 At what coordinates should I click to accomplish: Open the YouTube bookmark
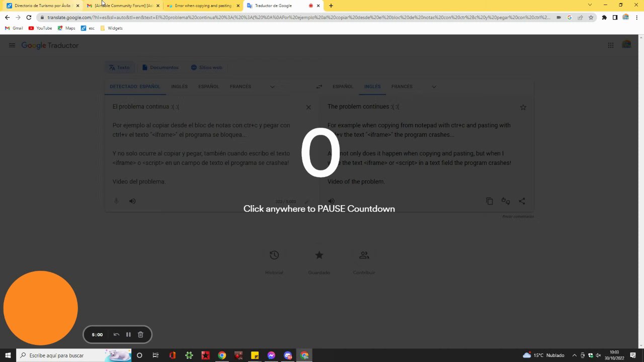(40, 28)
